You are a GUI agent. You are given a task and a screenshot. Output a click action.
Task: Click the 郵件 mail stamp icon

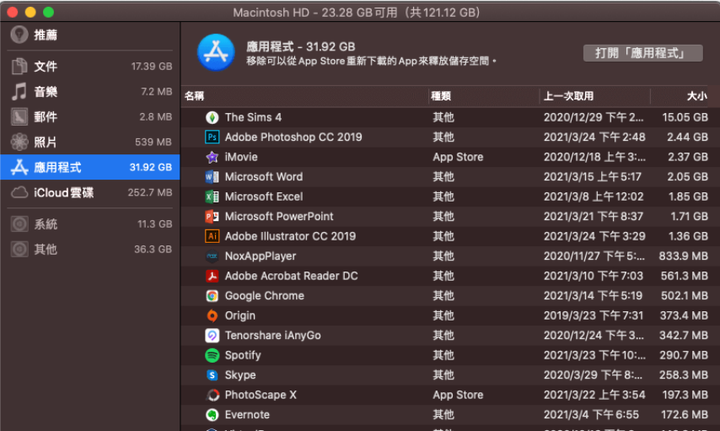(19, 117)
